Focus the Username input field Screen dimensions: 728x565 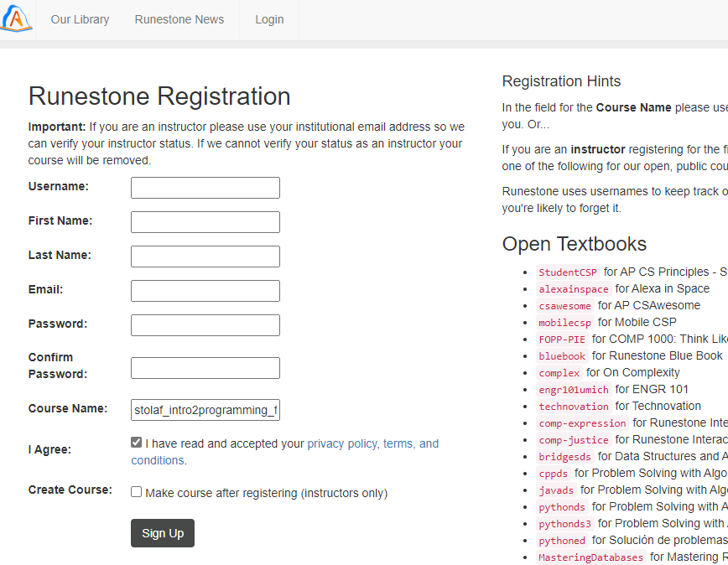[x=205, y=188]
